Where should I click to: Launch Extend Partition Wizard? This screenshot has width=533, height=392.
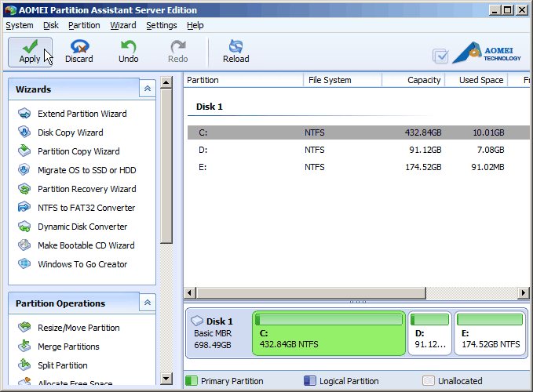[82, 114]
